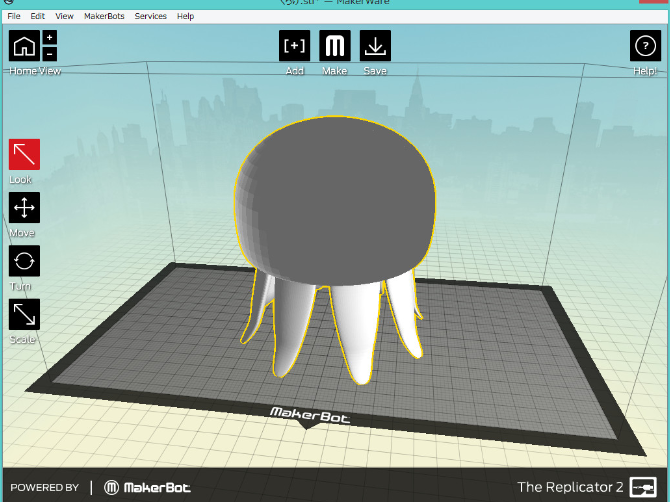
Task: Open Help with the question mark icon
Action: pos(645,46)
